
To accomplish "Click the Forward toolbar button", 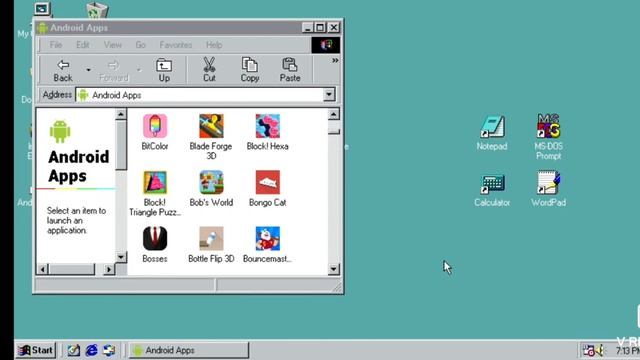I will (113, 70).
